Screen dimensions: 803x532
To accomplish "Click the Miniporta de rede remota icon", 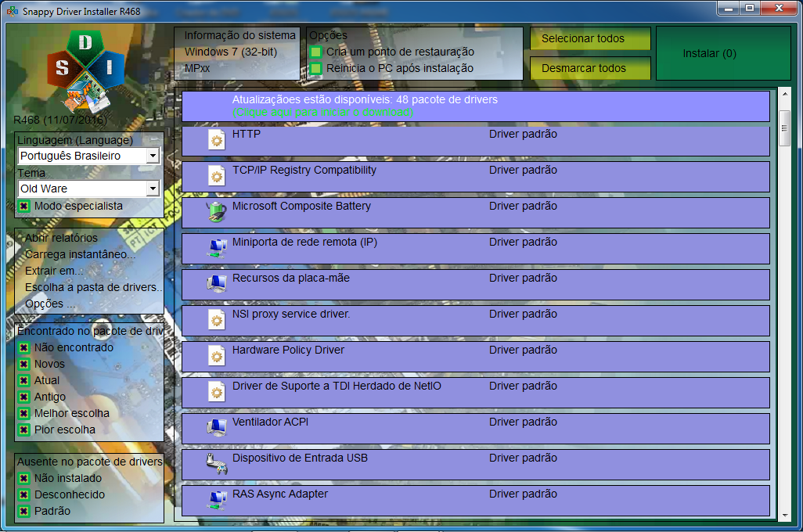I will tap(217, 248).
